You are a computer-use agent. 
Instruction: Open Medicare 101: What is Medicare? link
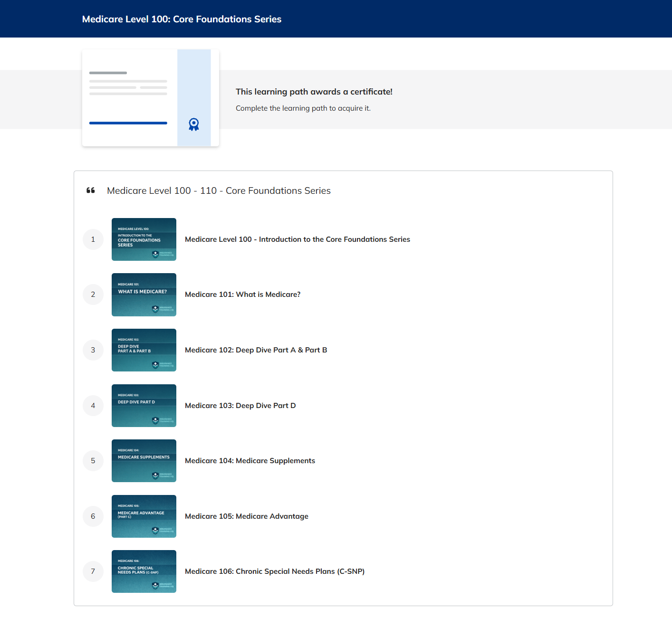243,295
